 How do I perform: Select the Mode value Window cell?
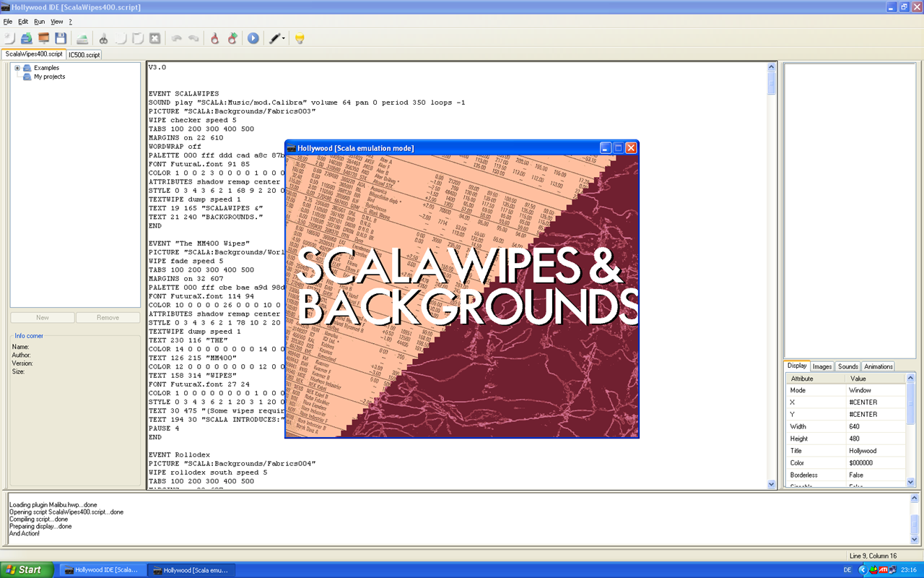(x=876, y=390)
